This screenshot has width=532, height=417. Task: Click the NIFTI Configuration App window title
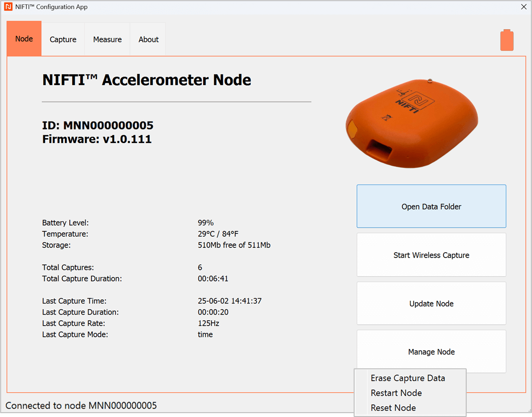51,7
